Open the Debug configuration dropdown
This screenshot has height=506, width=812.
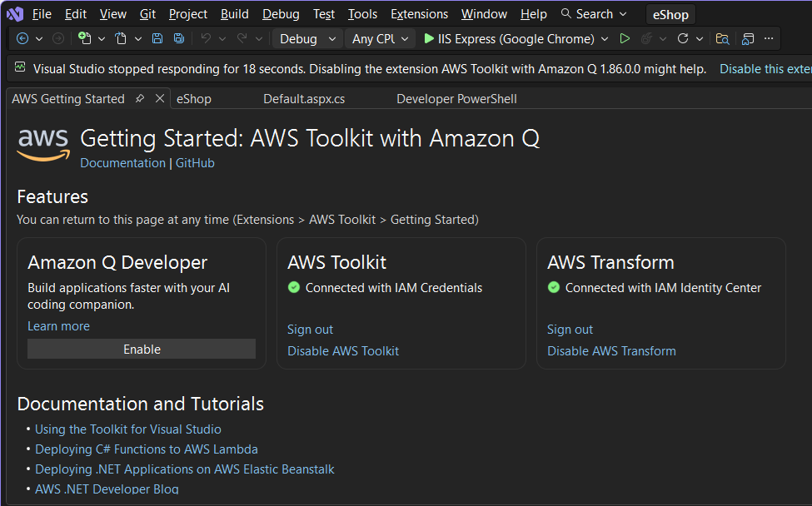coord(305,38)
